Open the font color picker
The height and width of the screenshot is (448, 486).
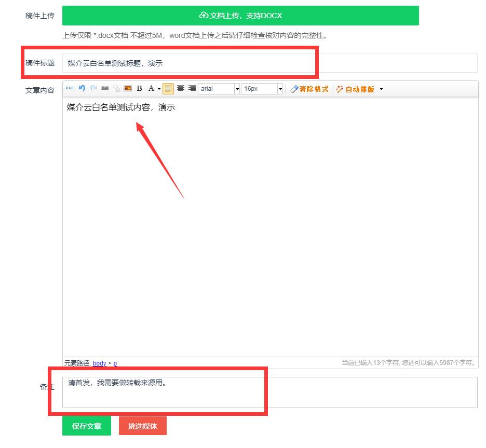coord(152,89)
